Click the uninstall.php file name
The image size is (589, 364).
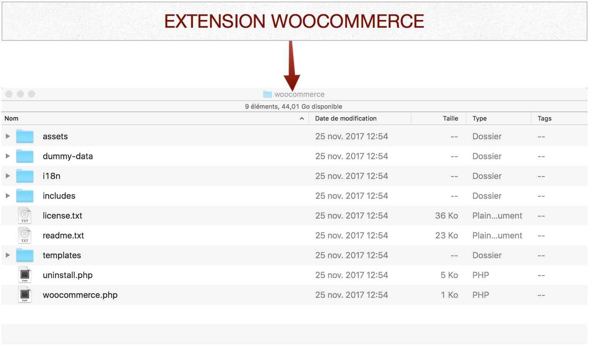point(68,275)
